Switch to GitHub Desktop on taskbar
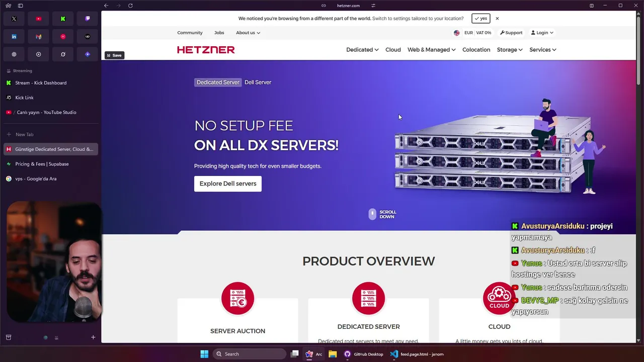644x362 pixels. click(x=364, y=354)
